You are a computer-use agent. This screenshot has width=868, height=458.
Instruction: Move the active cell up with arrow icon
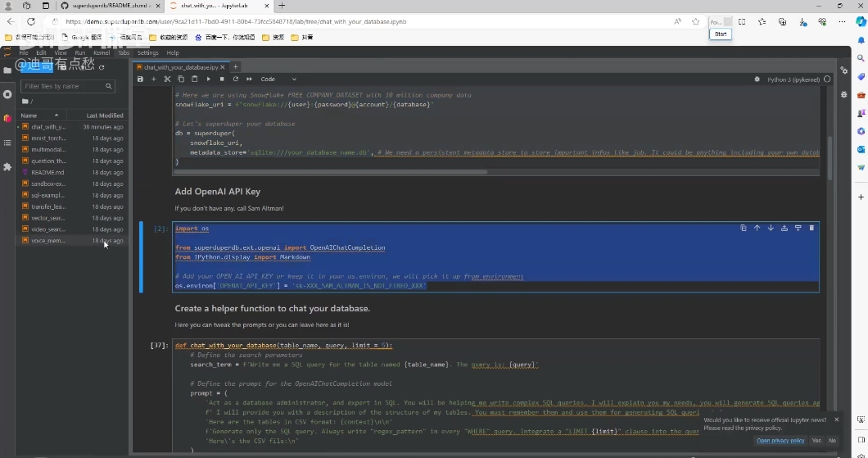[757, 228]
